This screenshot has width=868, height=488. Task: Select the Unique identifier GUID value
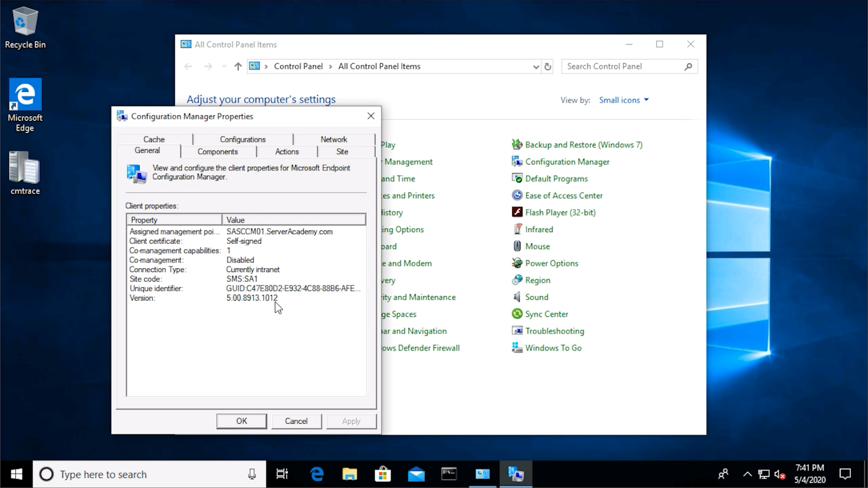click(x=294, y=288)
